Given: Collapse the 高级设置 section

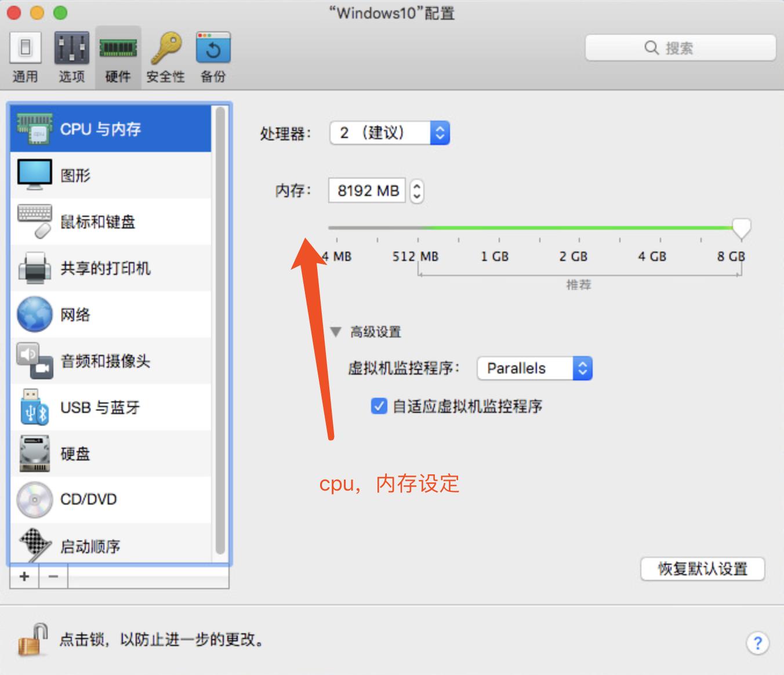Looking at the screenshot, I should (x=336, y=332).
